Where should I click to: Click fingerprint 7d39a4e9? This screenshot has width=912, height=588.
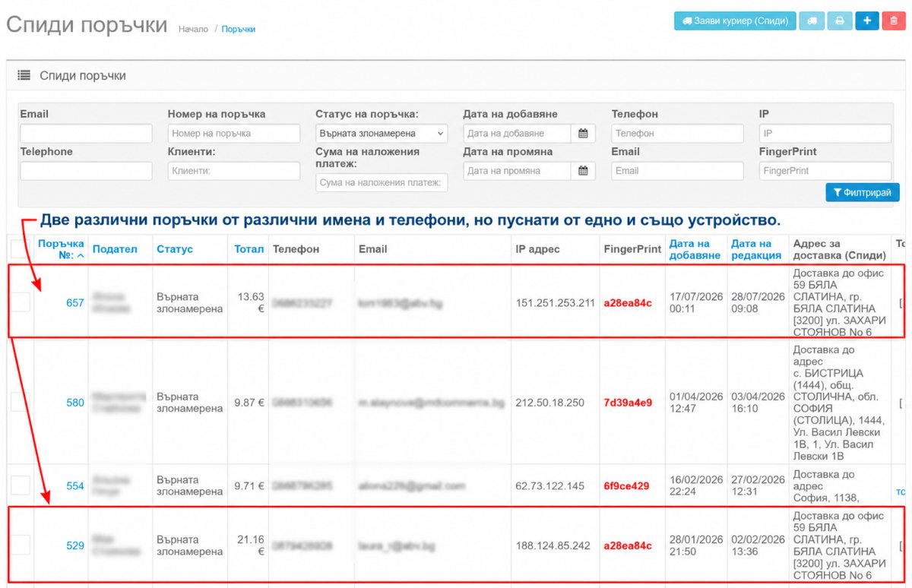pos(628,403)
